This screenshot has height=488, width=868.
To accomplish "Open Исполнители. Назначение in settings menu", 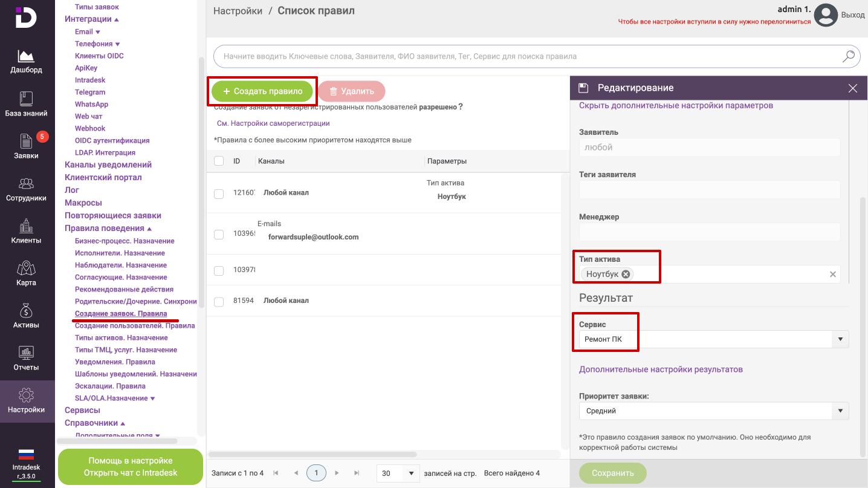I will (120, 253).
